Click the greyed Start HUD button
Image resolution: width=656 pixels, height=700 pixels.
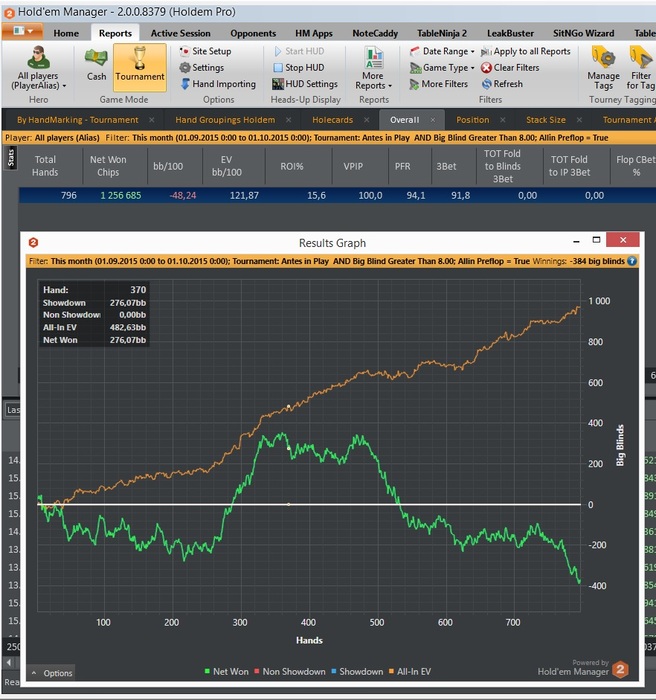(299, 51)
